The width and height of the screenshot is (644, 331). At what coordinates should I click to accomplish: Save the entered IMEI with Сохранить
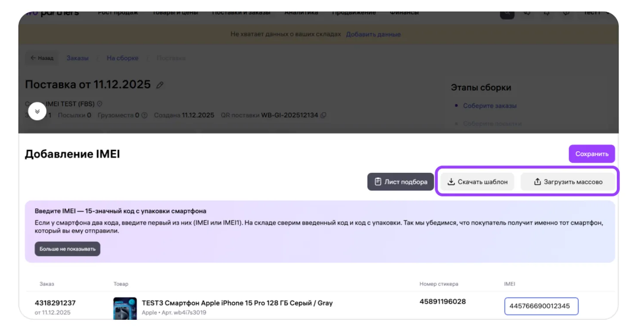coord(591,154)
